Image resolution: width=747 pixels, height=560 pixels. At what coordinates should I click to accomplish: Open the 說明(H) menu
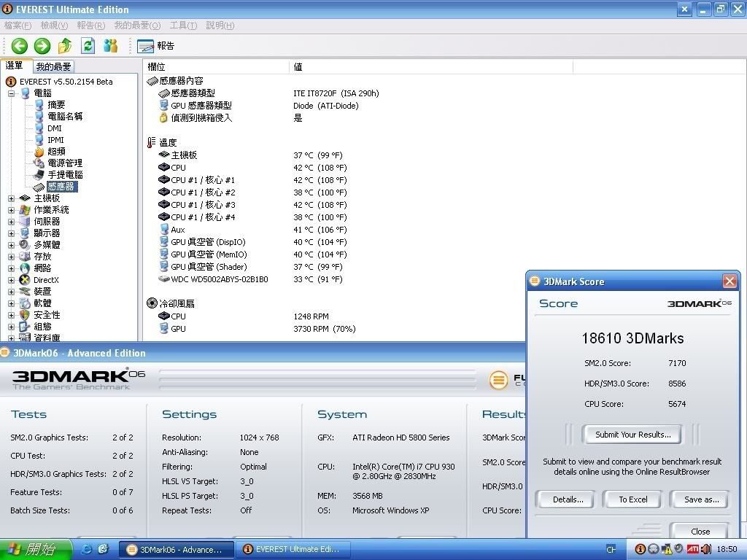tap(220, 26)
